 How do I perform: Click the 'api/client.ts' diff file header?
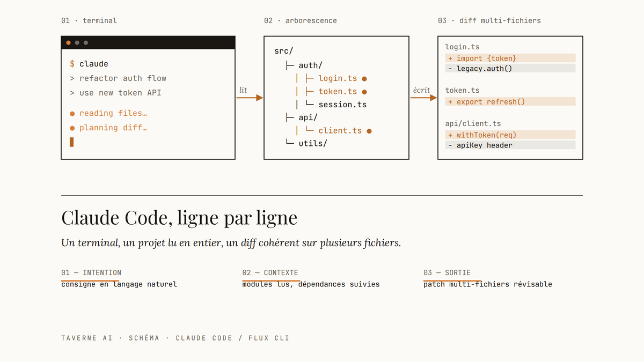(473, 124)
